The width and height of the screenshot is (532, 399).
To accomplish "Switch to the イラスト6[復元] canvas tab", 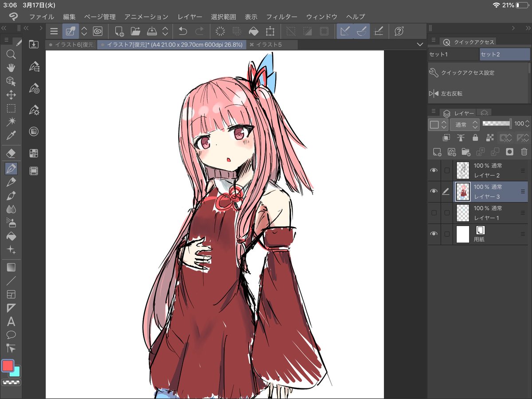I will coord(72,44).
